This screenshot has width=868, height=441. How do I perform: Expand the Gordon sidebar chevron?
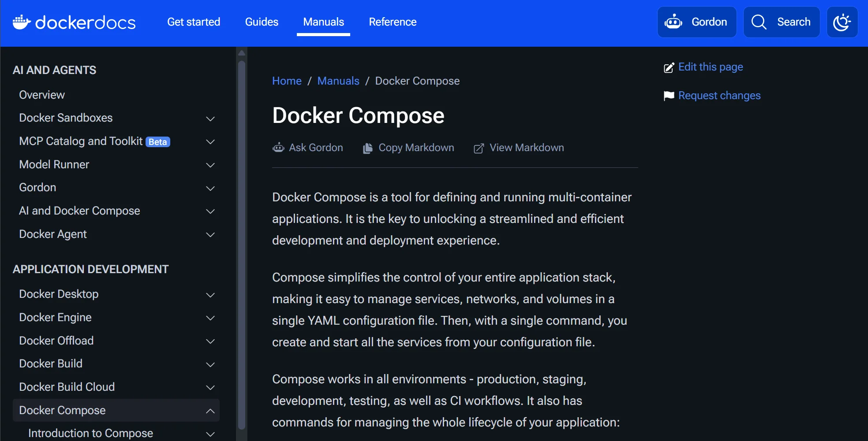coord(210,188)
